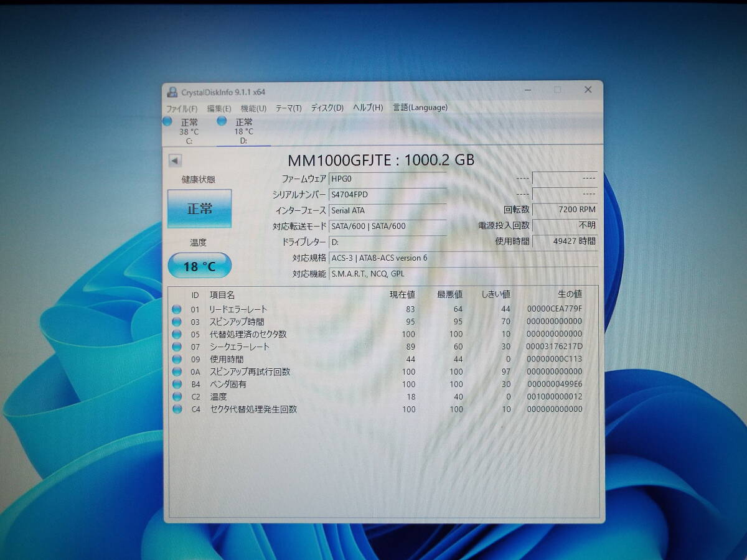Screen dimensions: 747x560
Task: Click status orb for ベンダ固有 row
Action: click(x=177, y=384)
